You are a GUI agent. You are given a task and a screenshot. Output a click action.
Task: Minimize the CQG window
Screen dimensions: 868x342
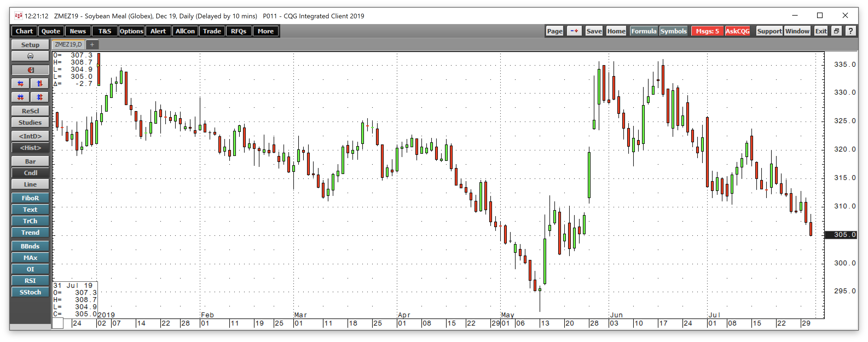tap(795, 16)
